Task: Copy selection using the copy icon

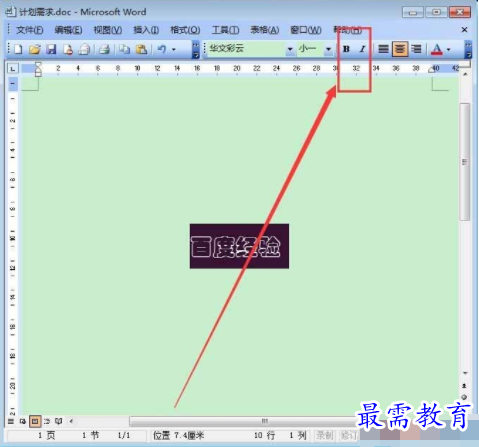Action: click(x=125, y=50)
